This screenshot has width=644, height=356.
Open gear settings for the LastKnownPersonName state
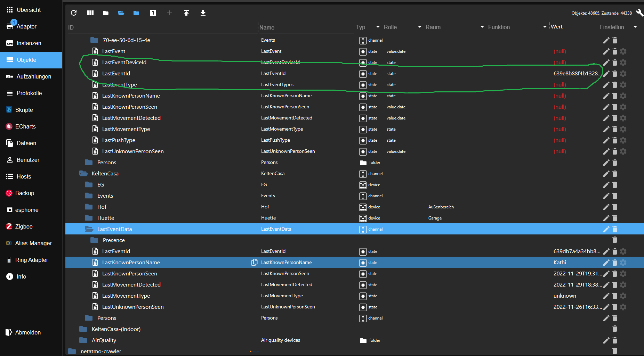tap(623, 263)
